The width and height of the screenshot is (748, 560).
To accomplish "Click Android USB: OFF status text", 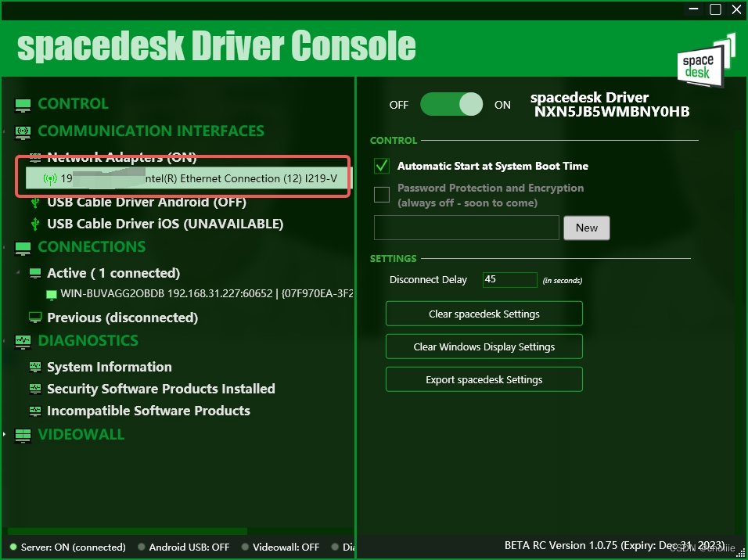I will pos(189,547).
